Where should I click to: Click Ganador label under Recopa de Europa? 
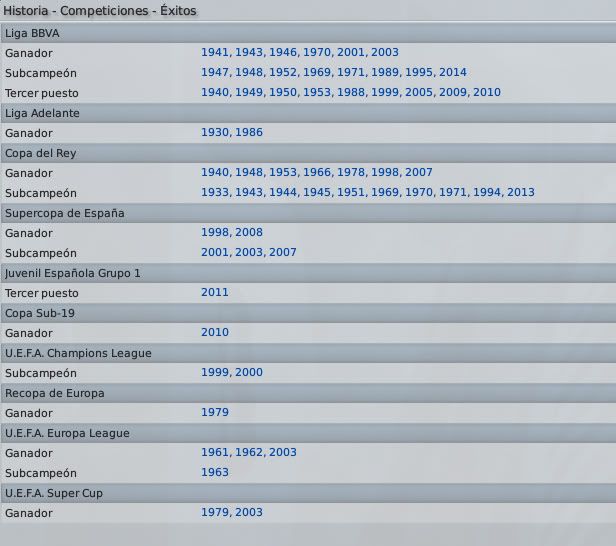coord(29,413)
